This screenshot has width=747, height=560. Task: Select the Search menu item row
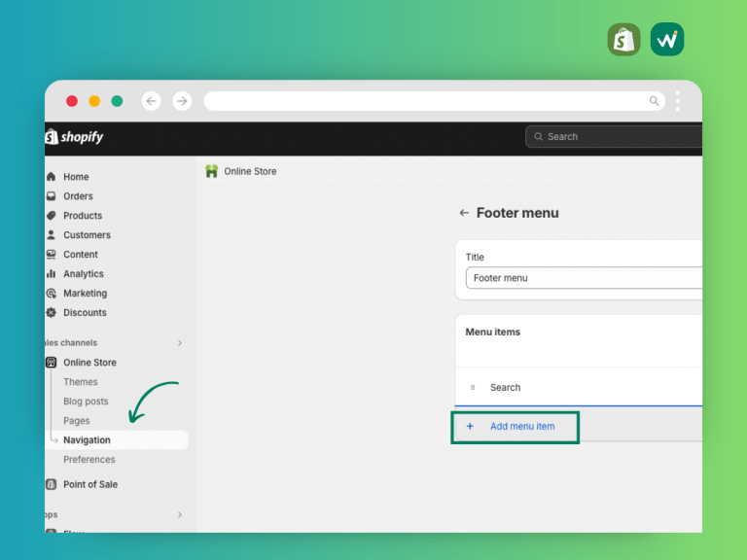click(579, 387)
